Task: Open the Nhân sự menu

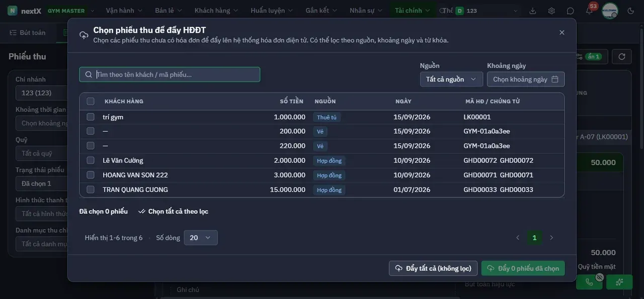Action: point(366,11)
